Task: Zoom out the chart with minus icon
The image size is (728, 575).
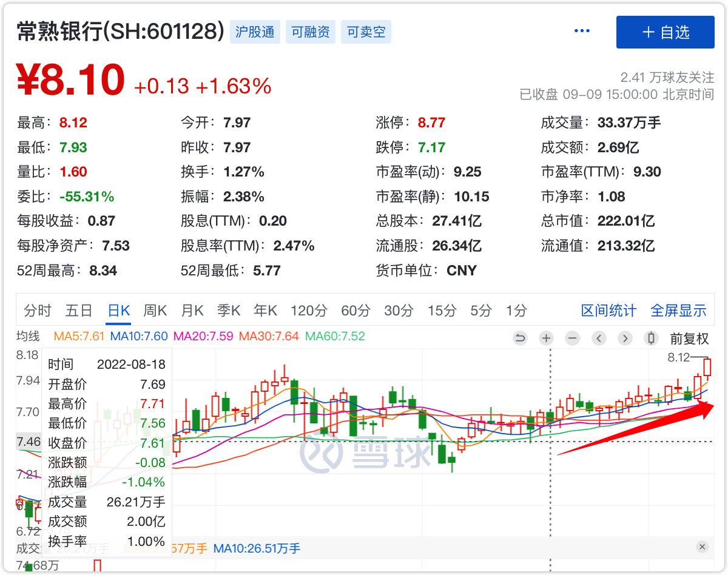Action: coord(572,338)
